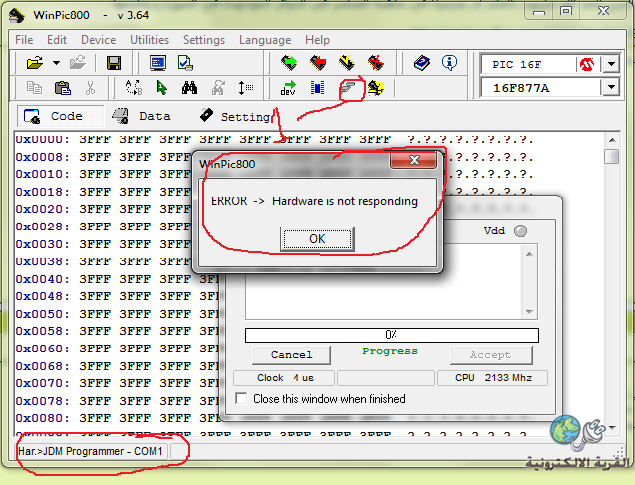Detect device using the dev arrow icon
Viewport: 635px width, 485px height.
point(288,88)
